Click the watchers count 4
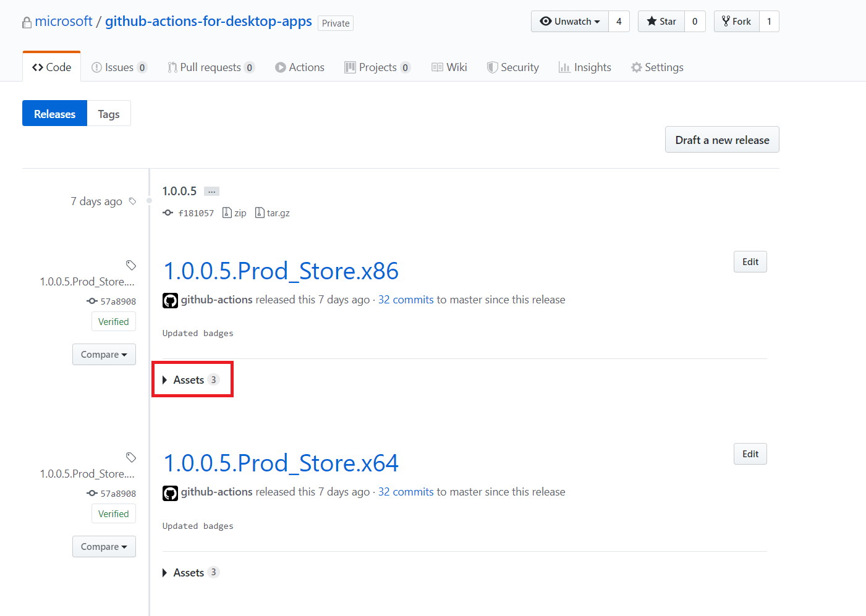Viewport: 866px width, 616px height. click(619, 22)
